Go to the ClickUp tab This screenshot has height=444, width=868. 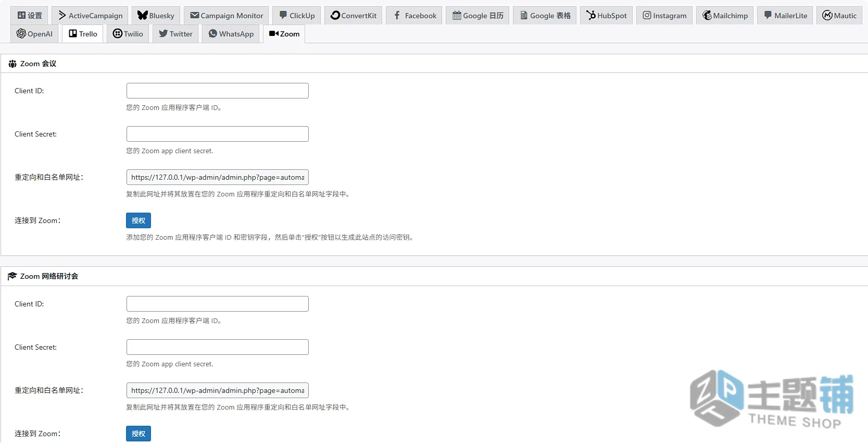coord(297,16)
